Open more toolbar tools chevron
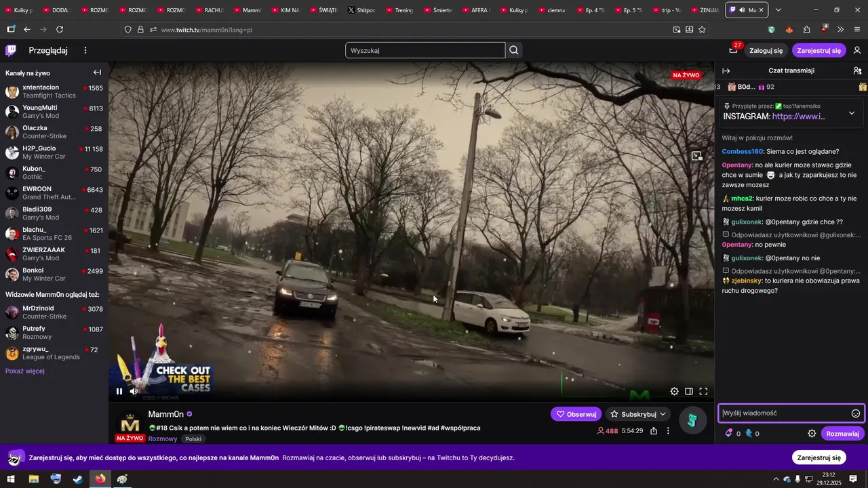This screenshot has width=868, height=488. tap(841, 29)
